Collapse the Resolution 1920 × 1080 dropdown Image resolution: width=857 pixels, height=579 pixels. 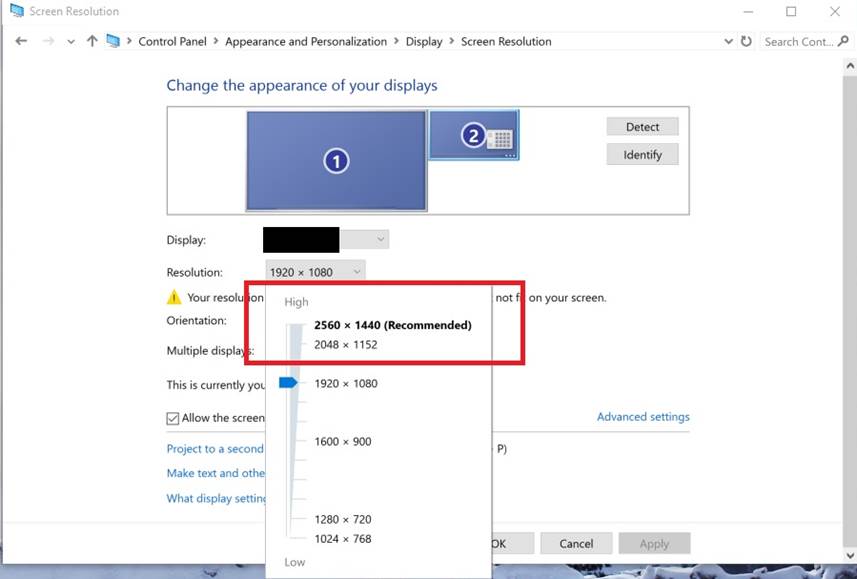pos(316,272)
